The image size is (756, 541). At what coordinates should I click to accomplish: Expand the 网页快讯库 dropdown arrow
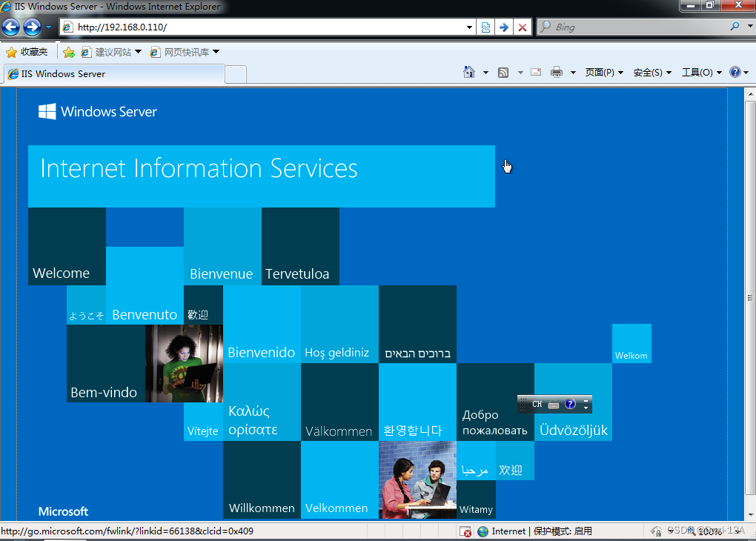pyautogui.click(x=216, y=52)
